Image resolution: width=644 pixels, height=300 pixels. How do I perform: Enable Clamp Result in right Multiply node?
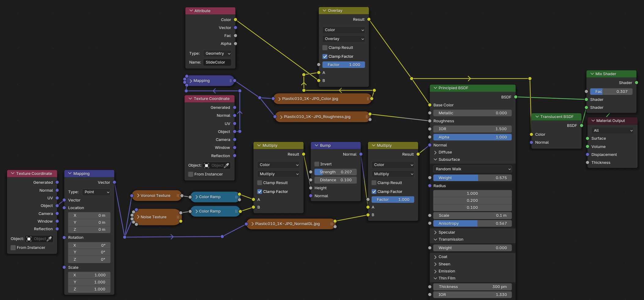pyautogui.click(x=374, y=183)
